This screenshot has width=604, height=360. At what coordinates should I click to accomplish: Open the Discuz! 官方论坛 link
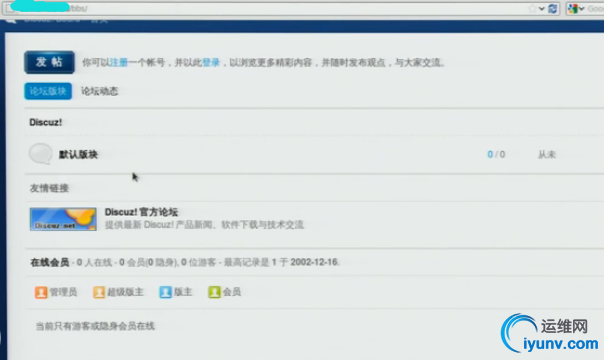[141, 212]
